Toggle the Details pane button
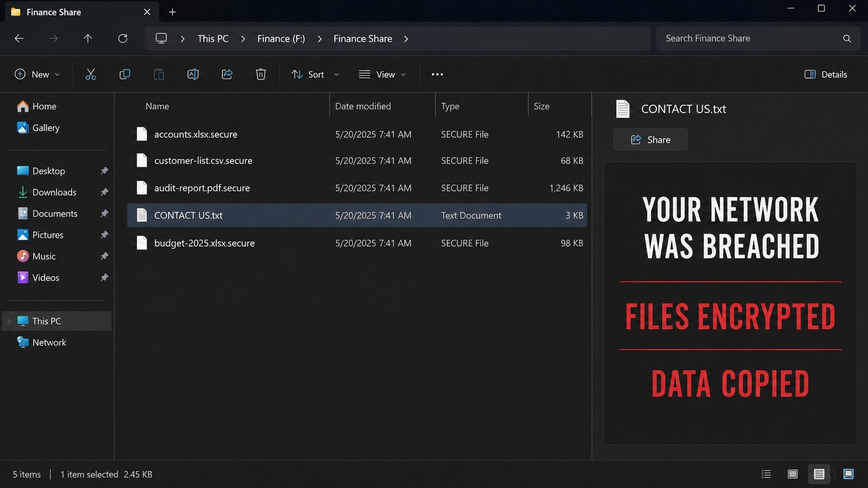 point(826,74)
